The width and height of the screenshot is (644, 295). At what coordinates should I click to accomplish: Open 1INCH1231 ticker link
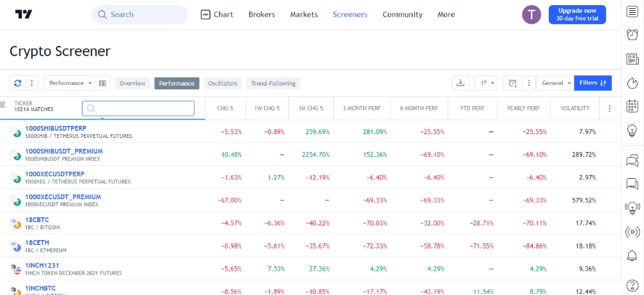click(x=42, y=266)
